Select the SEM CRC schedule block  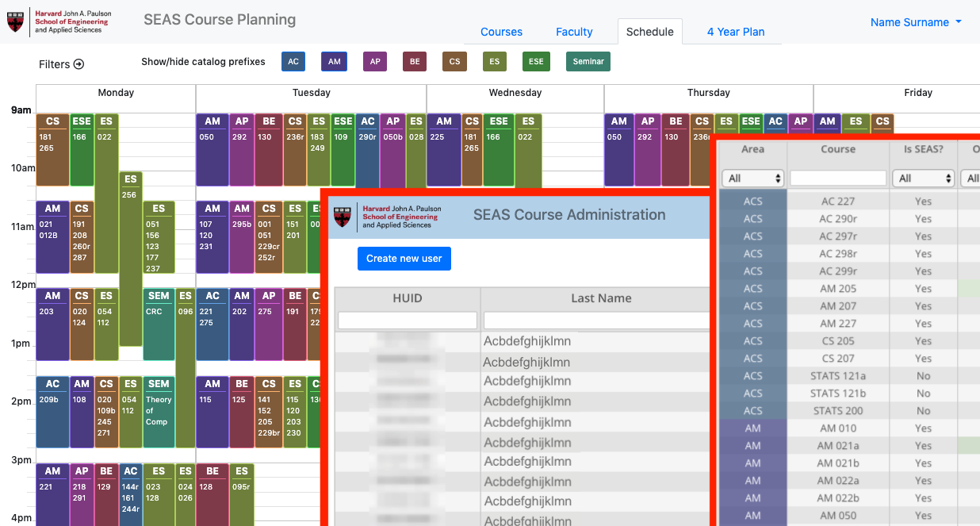[159, 324]
